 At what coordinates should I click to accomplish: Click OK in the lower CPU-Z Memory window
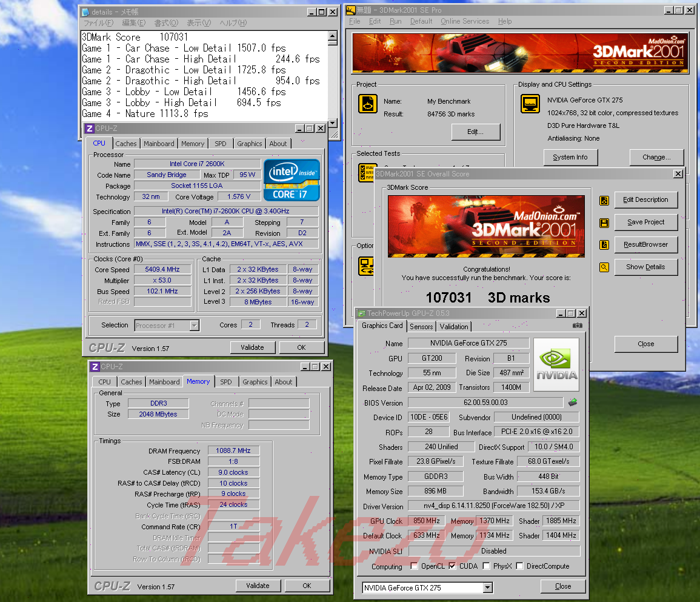(x=307, y=586)
